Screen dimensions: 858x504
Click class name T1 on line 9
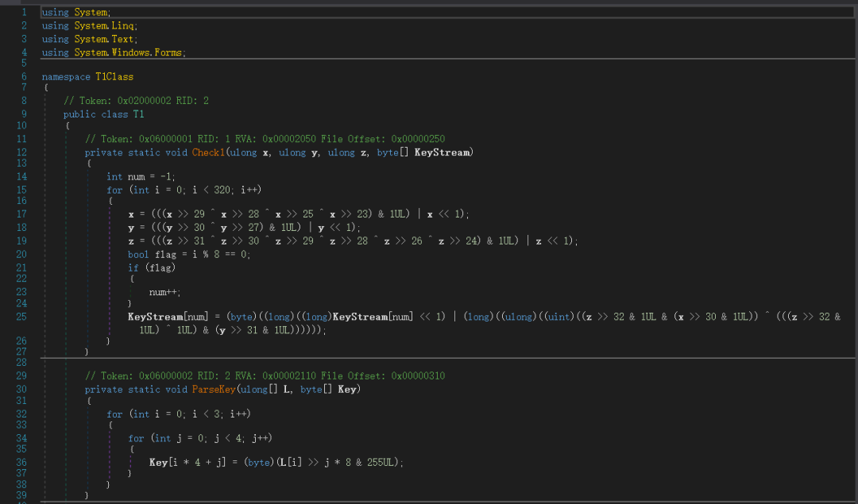coord(138,114)
